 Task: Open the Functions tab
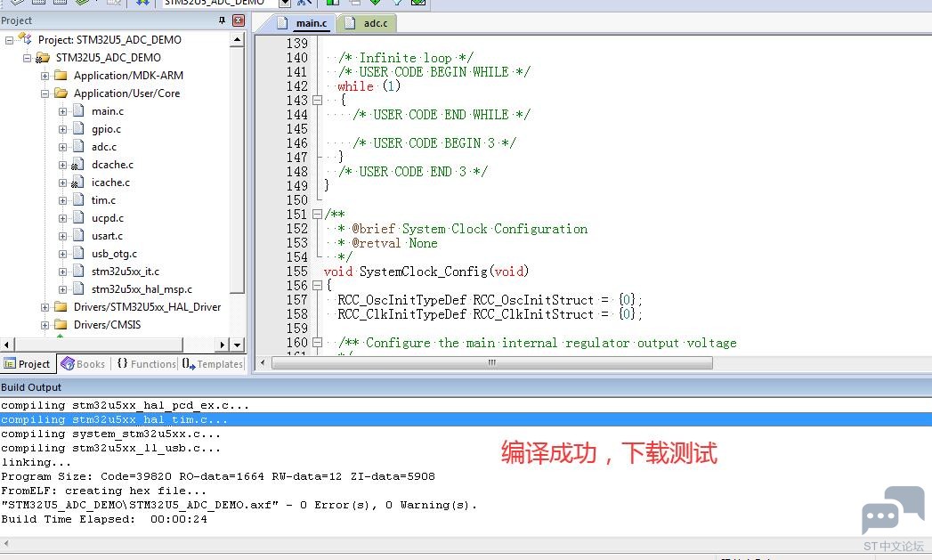pyautogui.click(x=146, y=364)
